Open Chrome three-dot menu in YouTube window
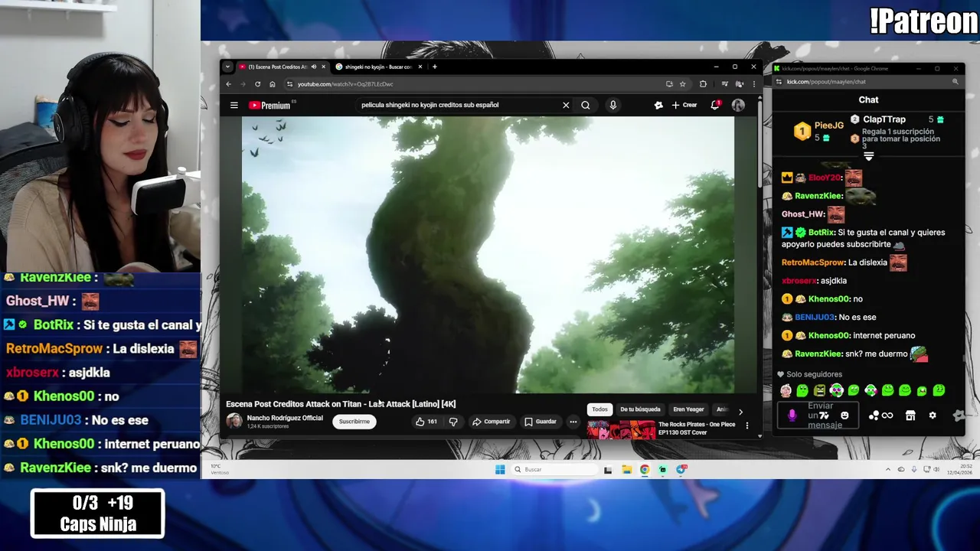 click(753, 84)
